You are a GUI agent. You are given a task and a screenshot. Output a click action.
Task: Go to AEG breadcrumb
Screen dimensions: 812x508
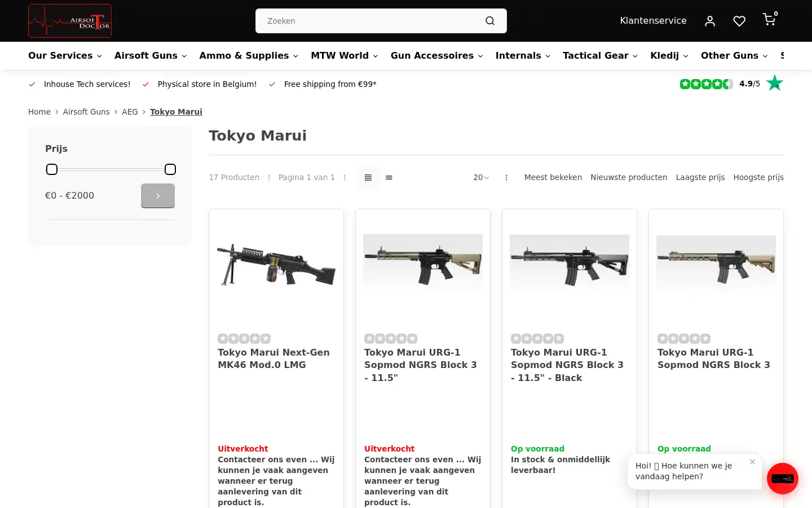click(x=130, y=112)
